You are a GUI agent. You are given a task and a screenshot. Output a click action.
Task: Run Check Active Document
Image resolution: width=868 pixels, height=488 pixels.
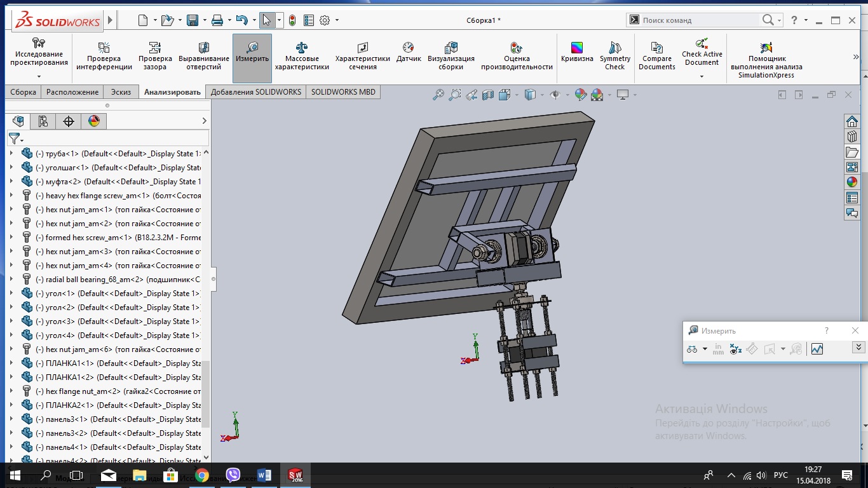[702, 53]
